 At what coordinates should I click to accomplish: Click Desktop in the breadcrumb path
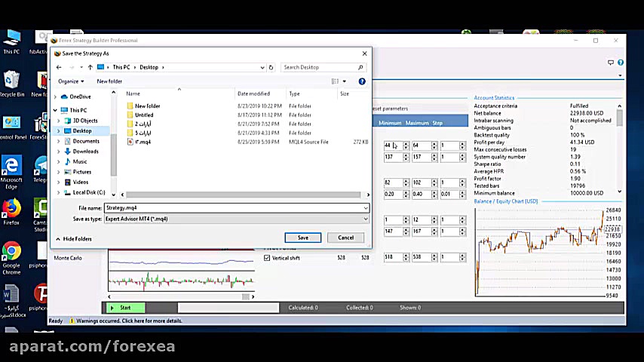[149, 67]
